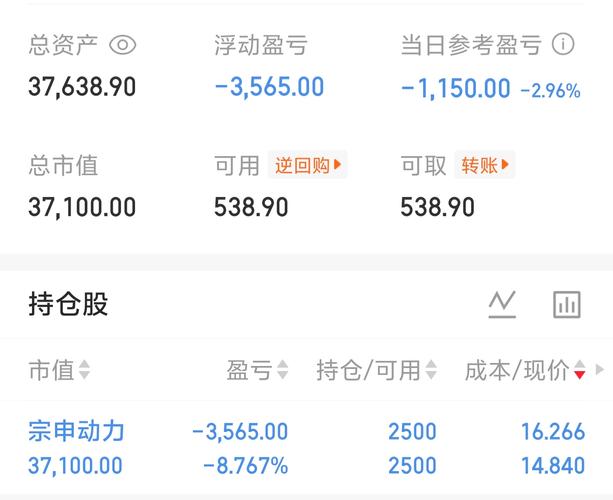Tap the 转账 transfer button
The height and width of the screenshot is (500, 613).
pos(485,165)
